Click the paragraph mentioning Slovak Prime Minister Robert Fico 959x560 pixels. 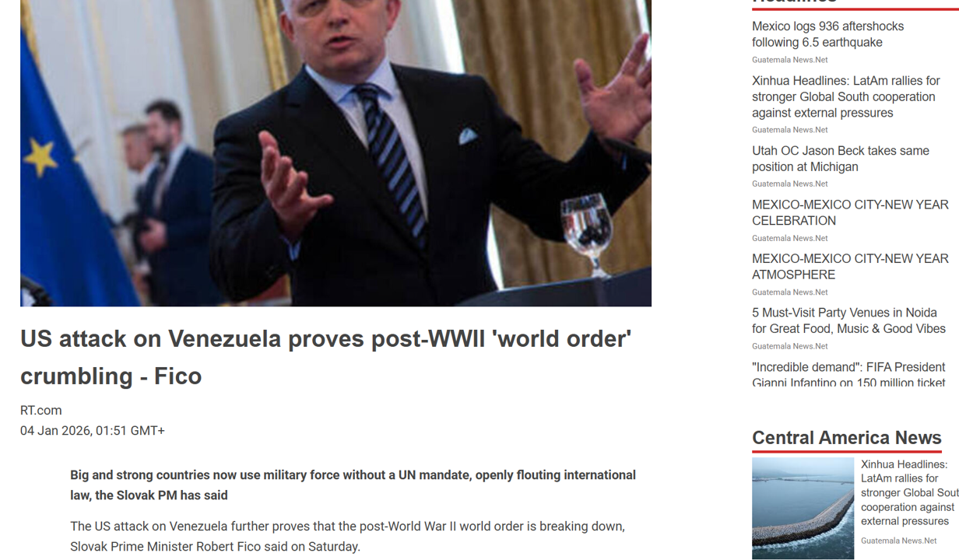(347, 536)
